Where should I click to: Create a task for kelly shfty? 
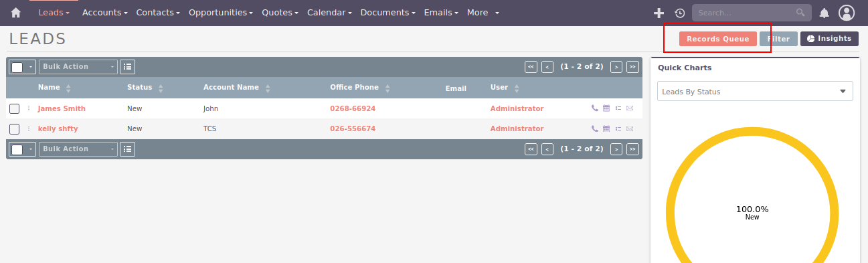pyautogui.click(x=618, y=128)
